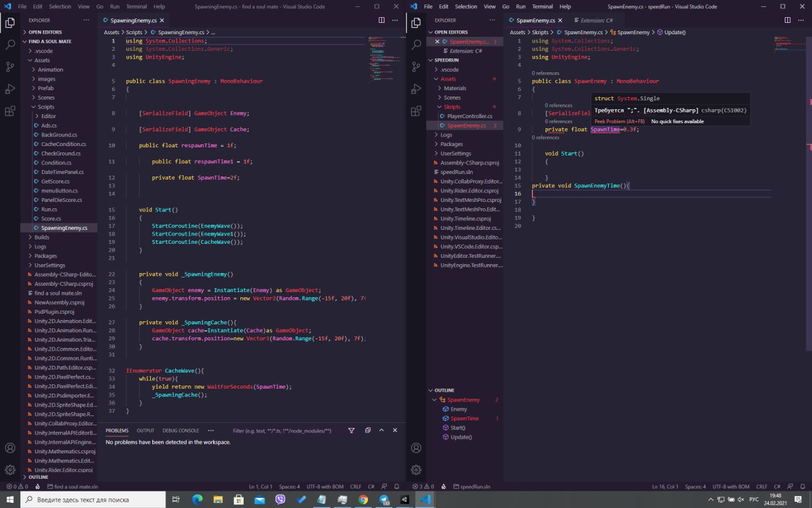The height and width of the screenshot is (508, 812).
Task: Close the SpawnEnemy.cs editor tab
Action: tap(561, 20)
